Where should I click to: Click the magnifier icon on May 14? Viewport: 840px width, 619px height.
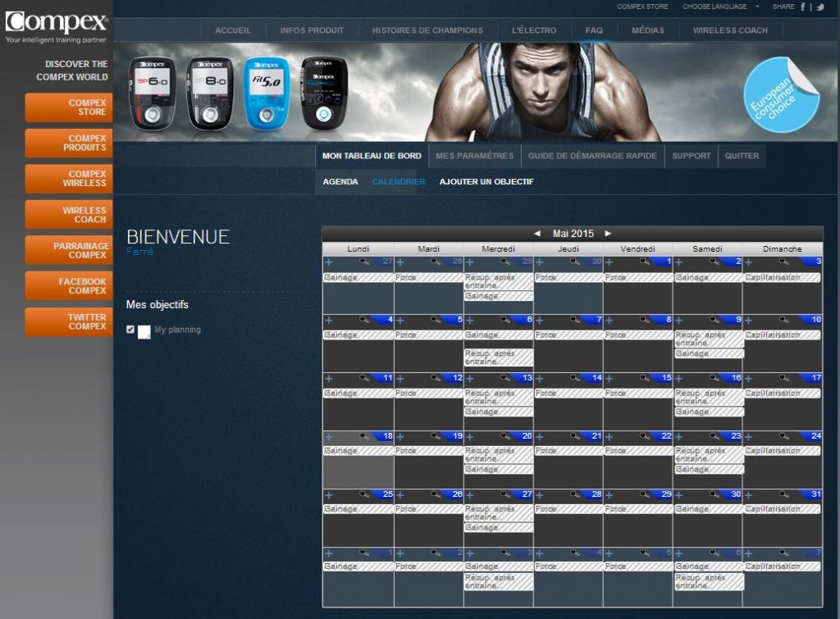point(574,378)
